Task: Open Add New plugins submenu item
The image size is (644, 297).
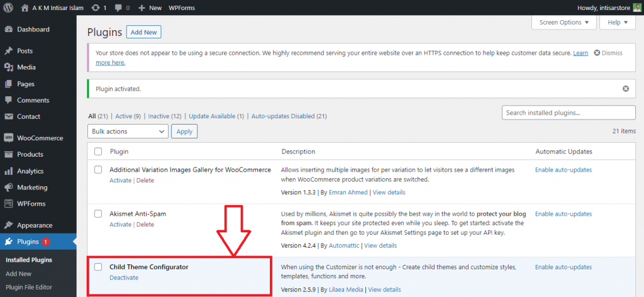Action: 18,274
